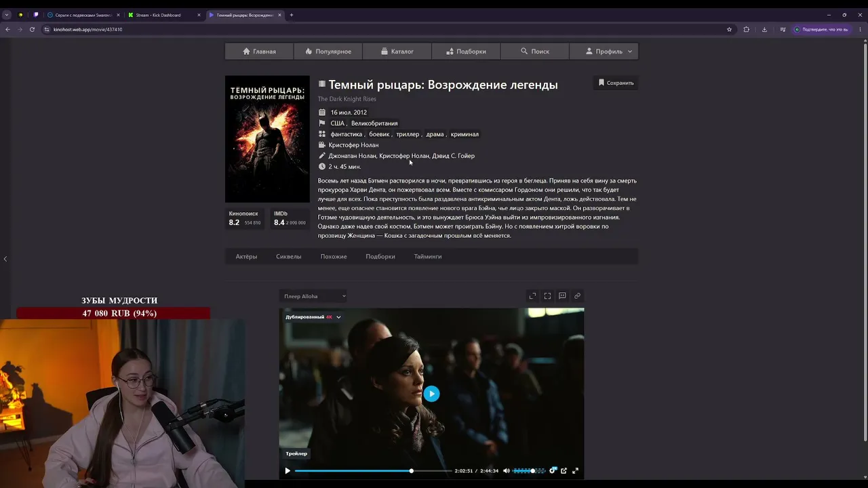
Task: Click the genre link криминал
Action: pos(465,134)
